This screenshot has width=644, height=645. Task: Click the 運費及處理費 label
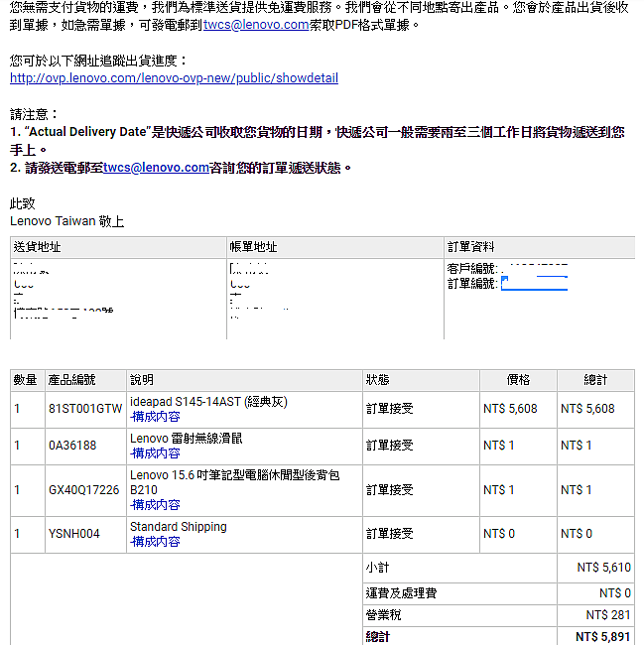click(x=401, y=593)
